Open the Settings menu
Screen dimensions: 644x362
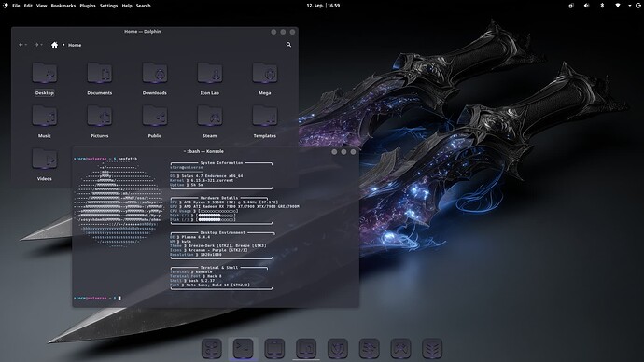(x=108, y=6)
